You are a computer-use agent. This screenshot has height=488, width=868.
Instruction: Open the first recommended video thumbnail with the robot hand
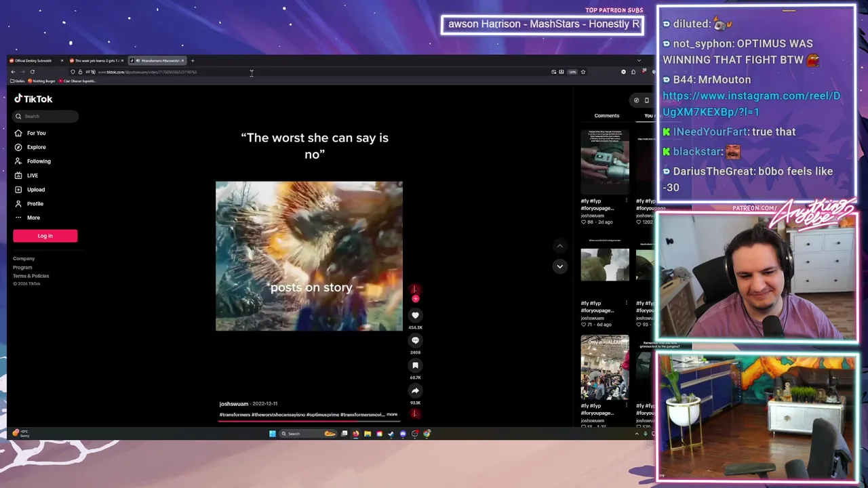pos(605,161)
